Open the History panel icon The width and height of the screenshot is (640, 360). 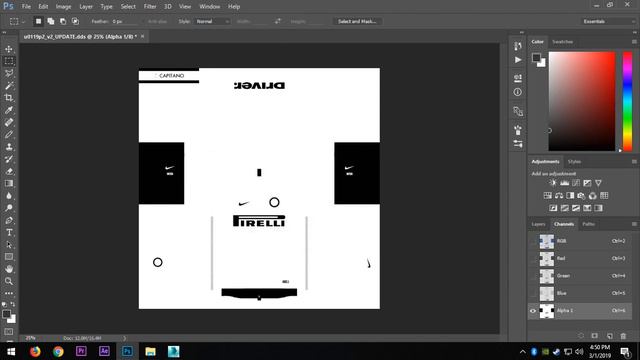pos(518,46)
